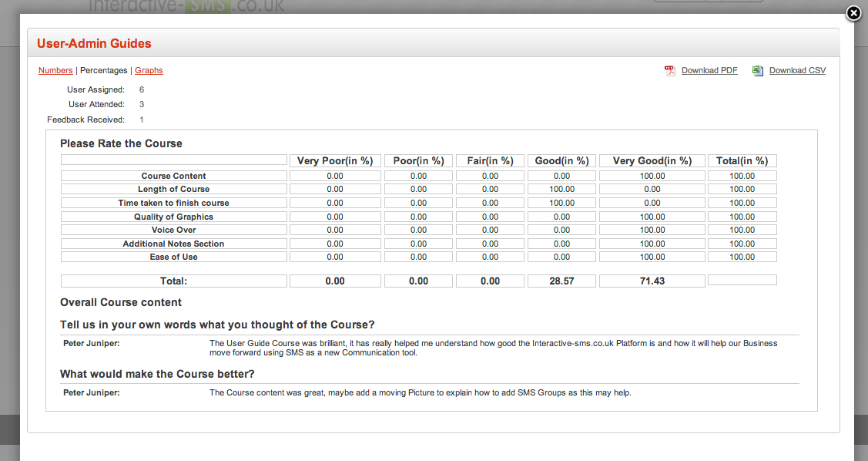Click the Overall Course content heading
The height and width of the screenshot is (461, 868).
coord(121,302)
